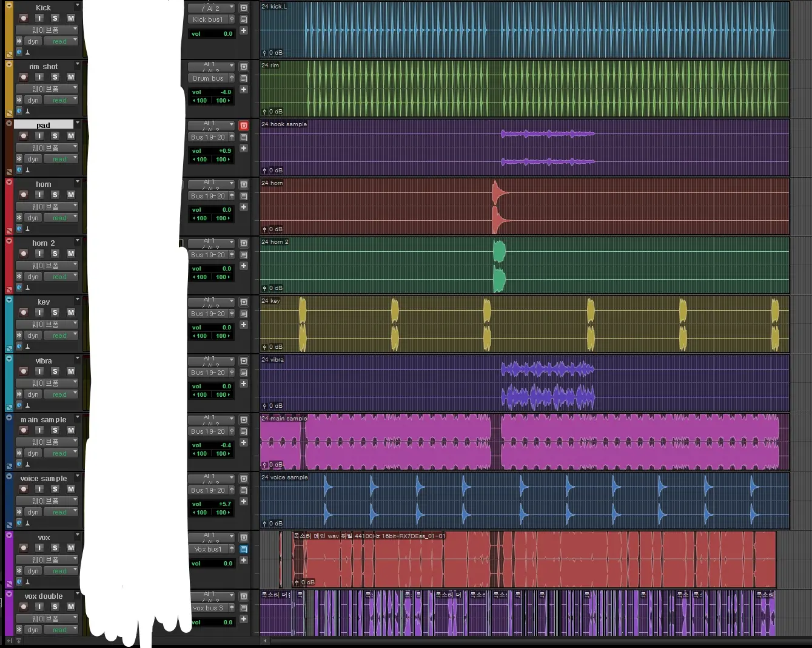Open Vox bus1 output selector
This screenshot has height=648, width=812.
(208, 549)
